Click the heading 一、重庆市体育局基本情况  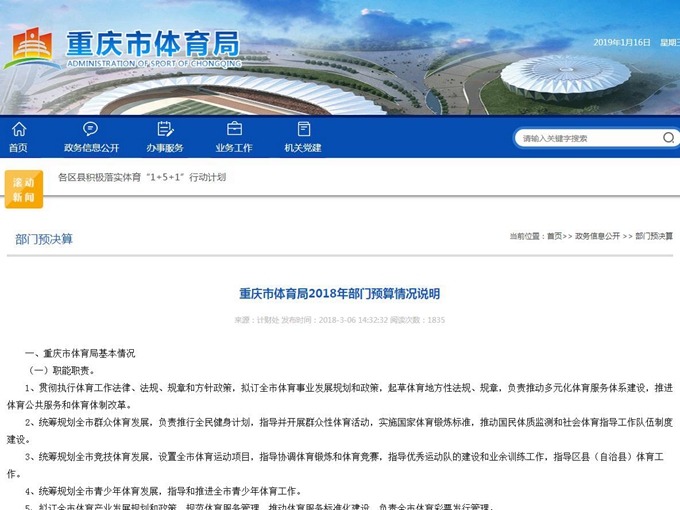[x=80, y=353]
